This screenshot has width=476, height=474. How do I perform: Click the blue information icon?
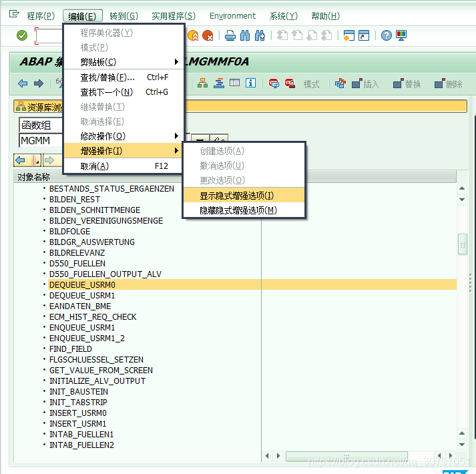click(x=250, y=83)
